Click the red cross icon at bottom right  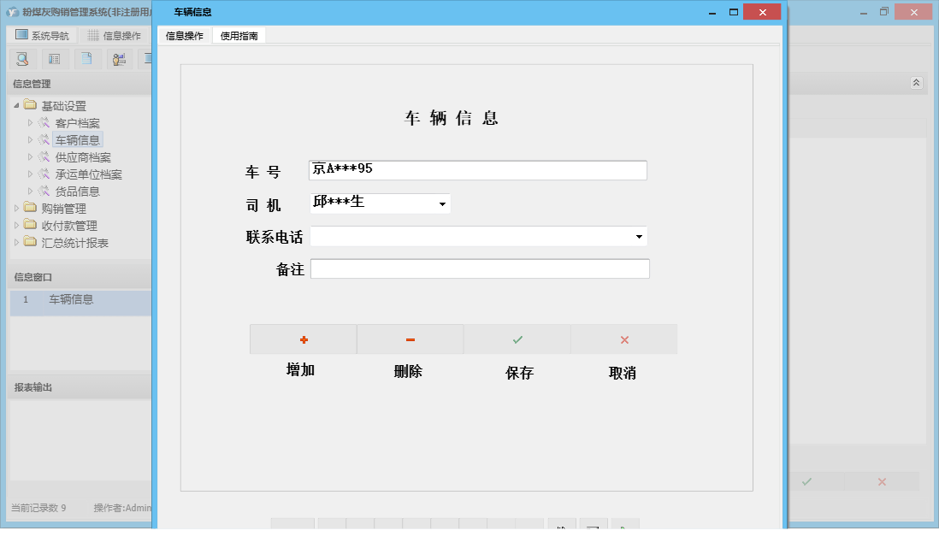[x=882, y=481]
